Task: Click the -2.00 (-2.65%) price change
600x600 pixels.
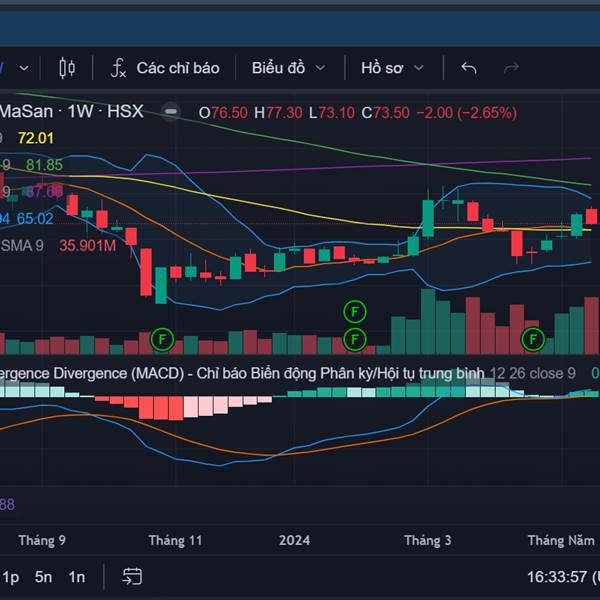Action: click(x=466, y=113)
